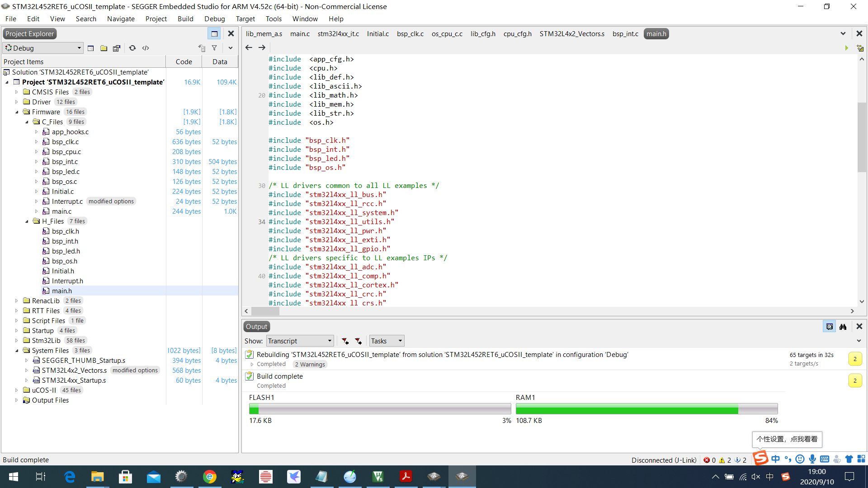This screenshot has width=868, height=488.
Task: Navigate back with the editor left arrow
Action: coord(249,47)
